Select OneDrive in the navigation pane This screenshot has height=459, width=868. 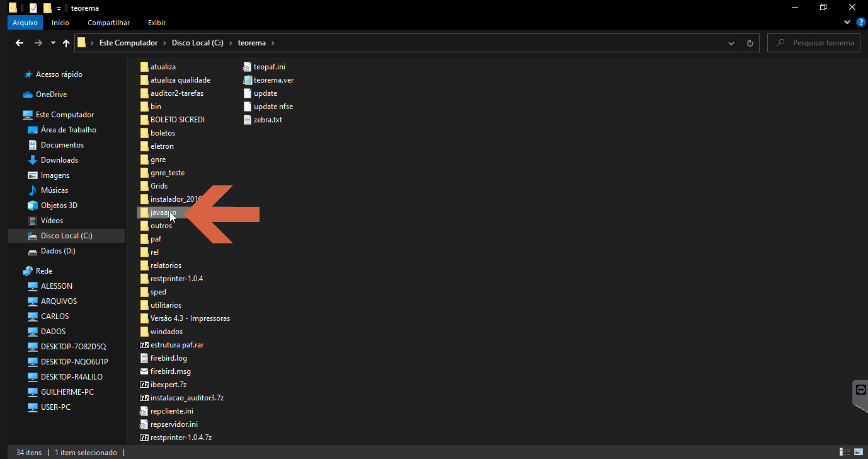pos(51,95)
